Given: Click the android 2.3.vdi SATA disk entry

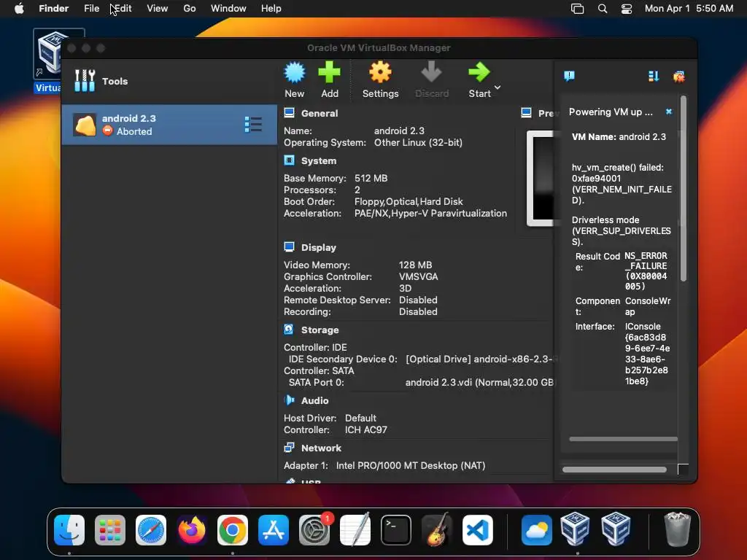Looking at the screenshot, I should pos(480,382).
